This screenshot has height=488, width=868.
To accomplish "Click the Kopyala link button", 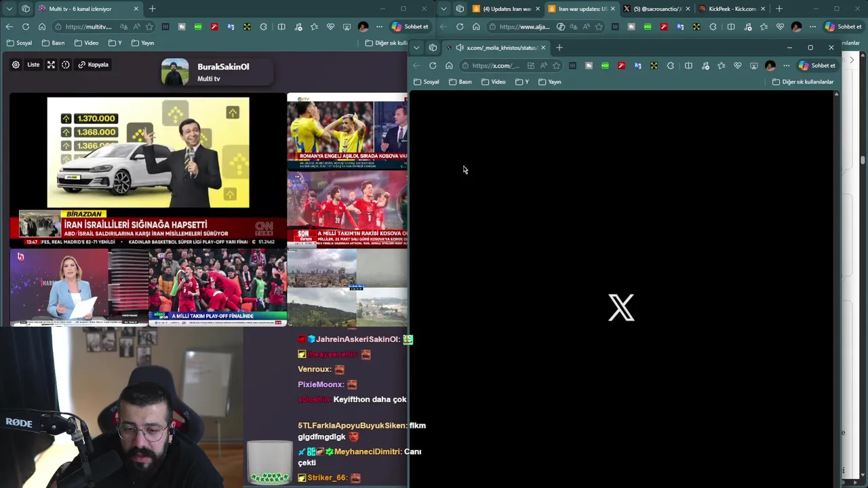I will (94, 64).
